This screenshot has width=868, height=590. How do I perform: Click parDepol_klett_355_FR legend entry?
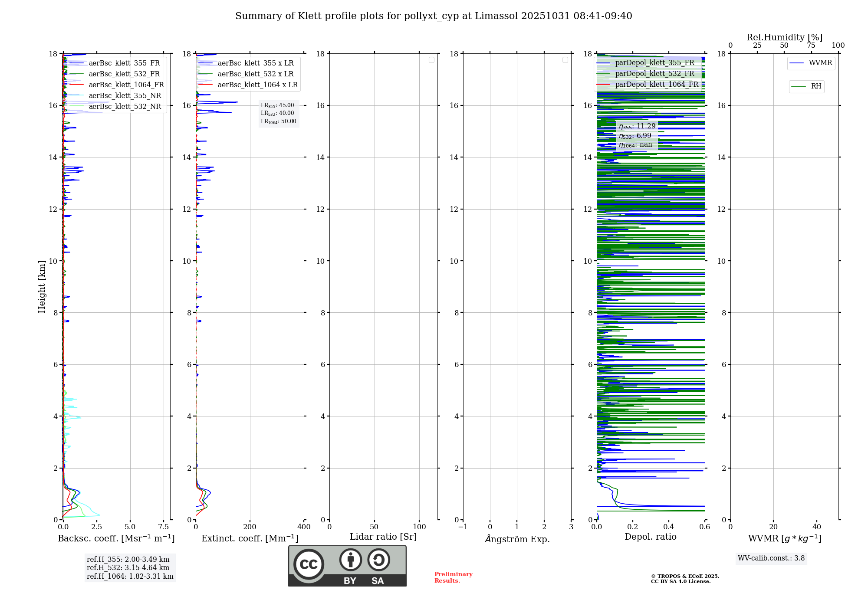click(654, 63)
